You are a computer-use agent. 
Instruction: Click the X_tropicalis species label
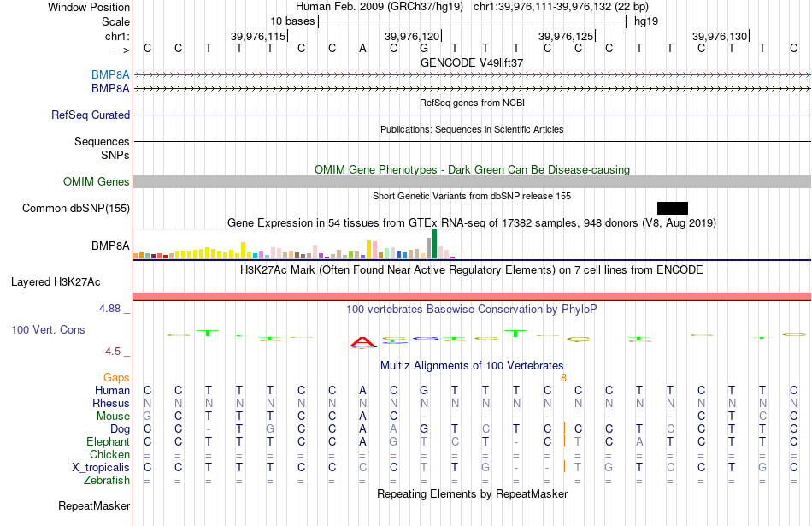point(101,468)
